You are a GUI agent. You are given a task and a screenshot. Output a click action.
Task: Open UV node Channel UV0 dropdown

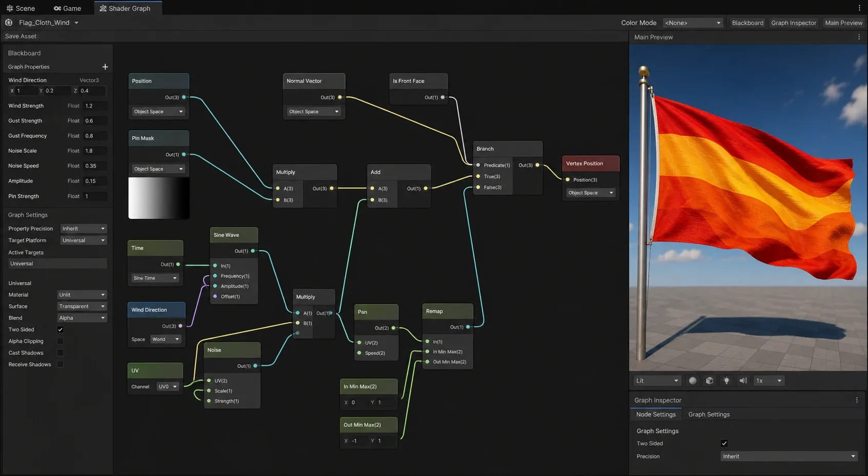coord(168,387)
